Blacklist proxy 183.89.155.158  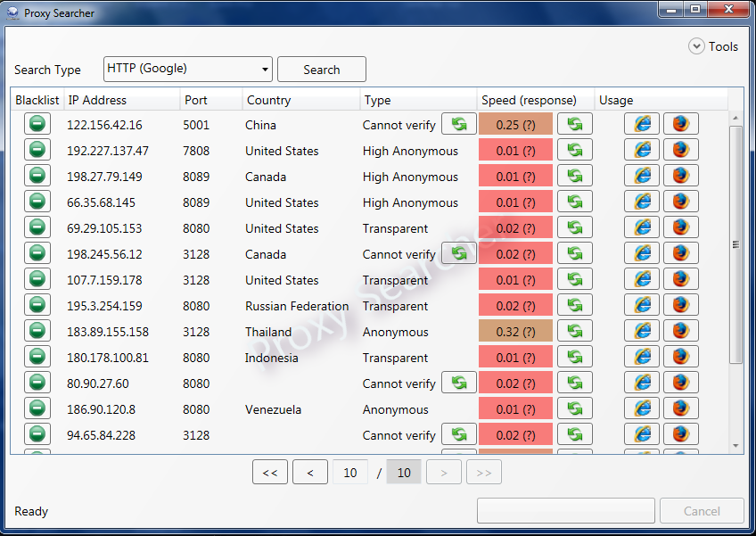click(x=37, y=331)
